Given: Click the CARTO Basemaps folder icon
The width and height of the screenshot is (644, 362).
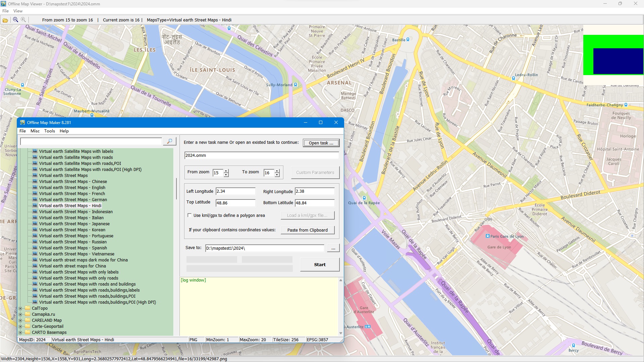Looking at the screenshot, I should (28, 332).
